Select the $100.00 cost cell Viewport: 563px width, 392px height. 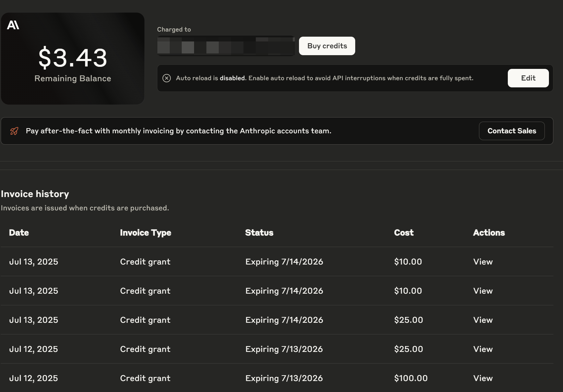tap(411, 378)
